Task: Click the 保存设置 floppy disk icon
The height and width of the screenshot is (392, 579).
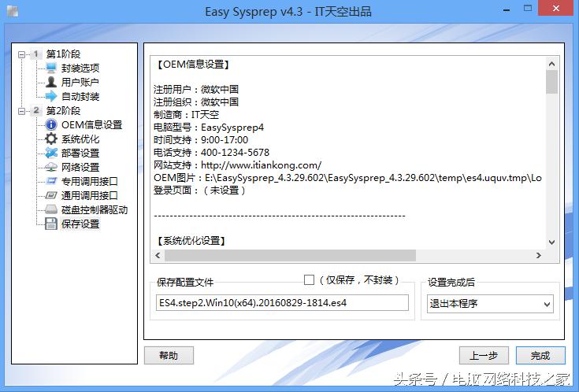Action: (51, 224)
